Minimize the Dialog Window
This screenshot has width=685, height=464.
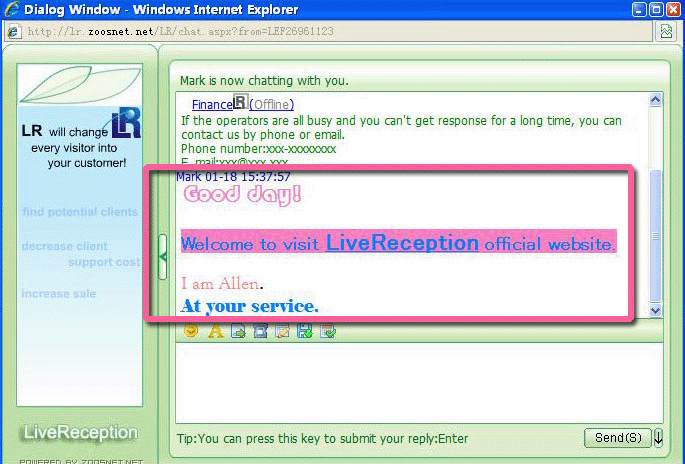[x=639, y=9]
